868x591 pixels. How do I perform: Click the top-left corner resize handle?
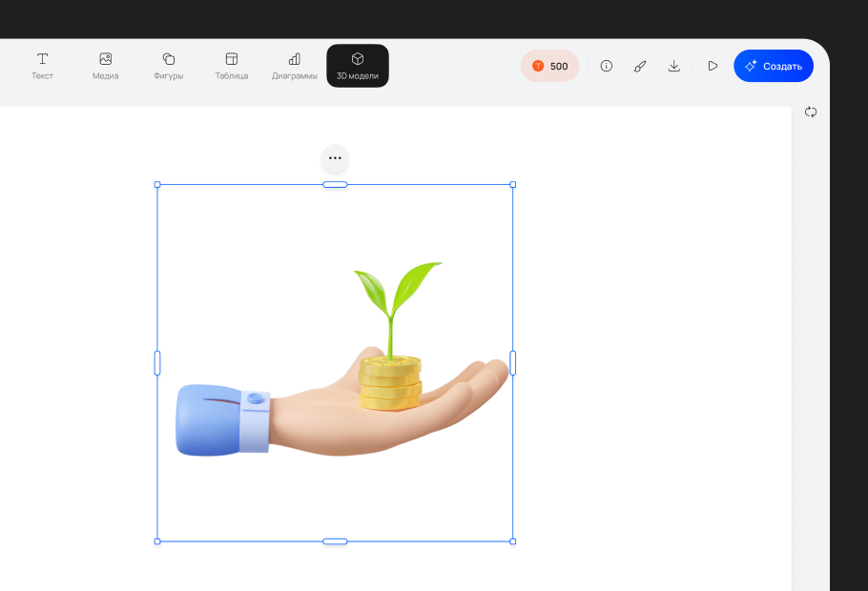[157, 185]
